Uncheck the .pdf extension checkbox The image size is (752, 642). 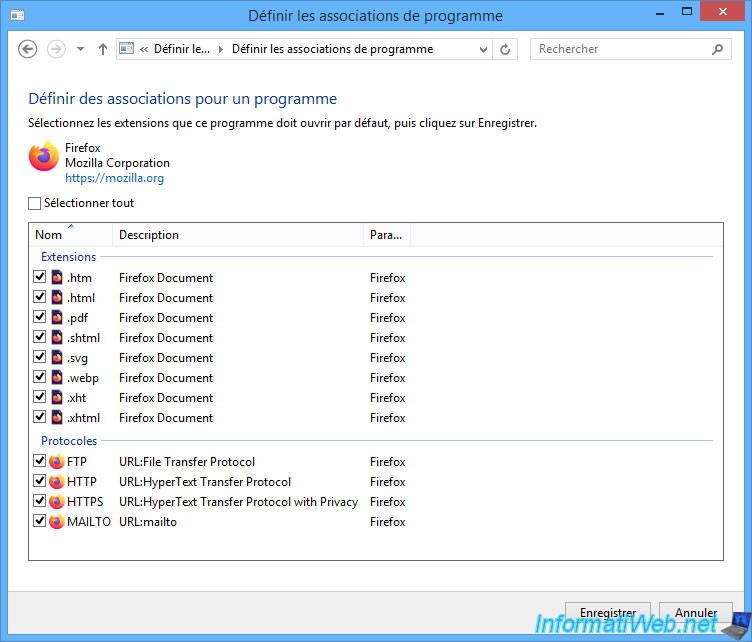(x=40, y=317)
